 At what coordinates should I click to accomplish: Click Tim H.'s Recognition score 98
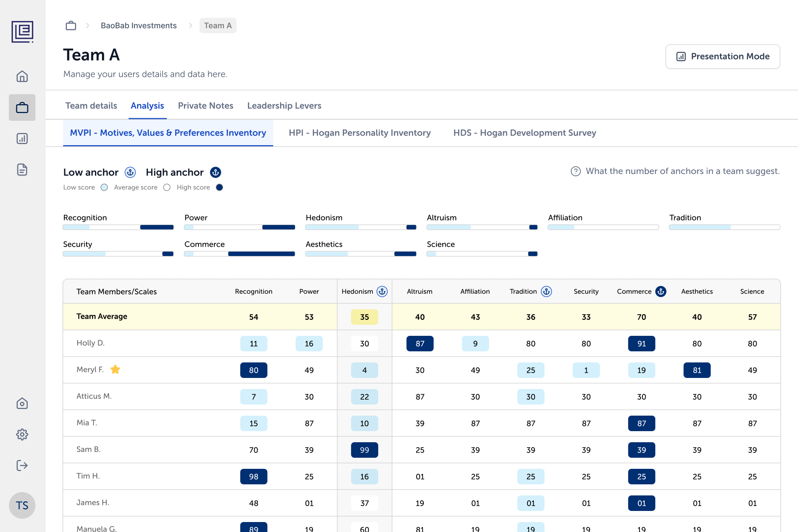[254, 477]
